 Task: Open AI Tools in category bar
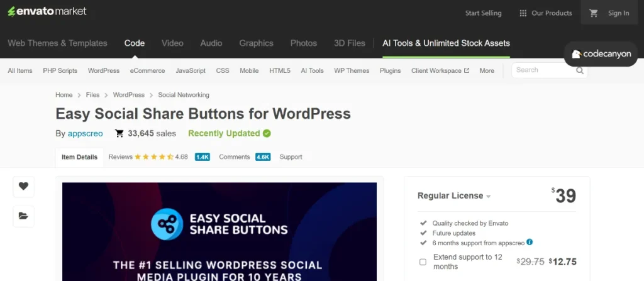[312, 70]
